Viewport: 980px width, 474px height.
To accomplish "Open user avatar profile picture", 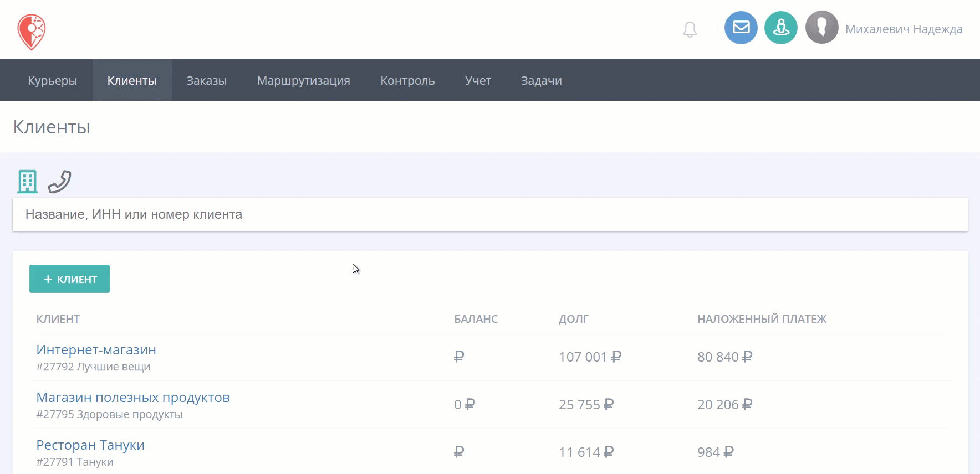I will (x=822, y=28).
